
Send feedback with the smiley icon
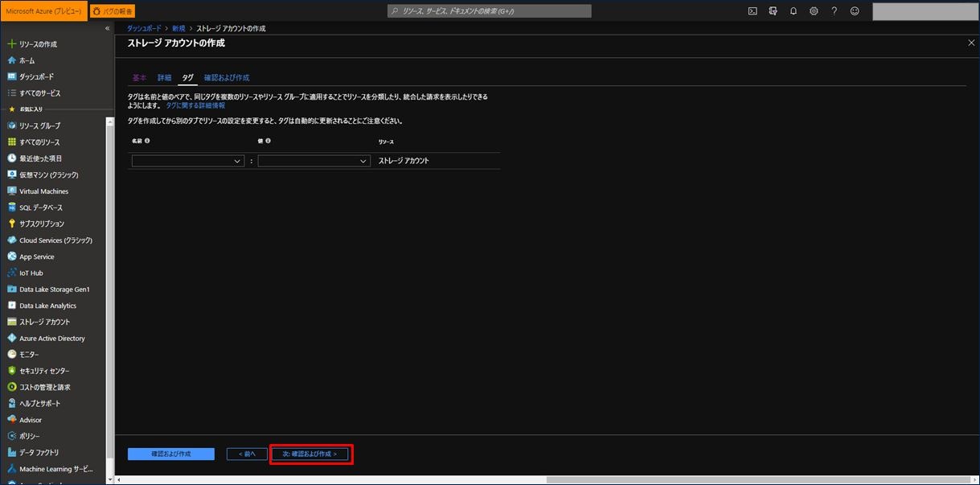(x=855, y=11)
